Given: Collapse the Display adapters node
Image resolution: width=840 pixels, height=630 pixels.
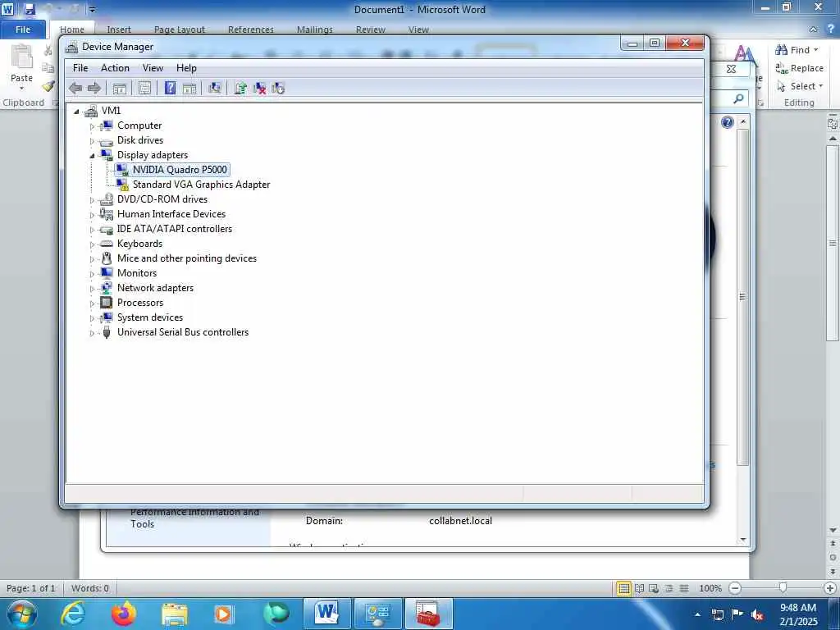Looking at the screenshot, I should (92, 156).
